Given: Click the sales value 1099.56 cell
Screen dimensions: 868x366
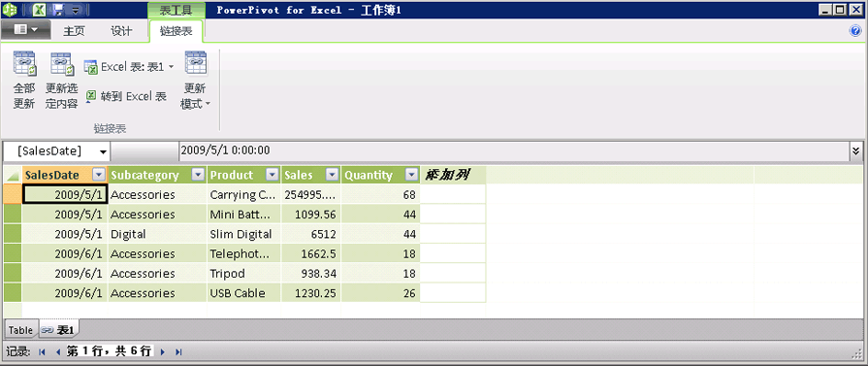Looking at the screenshot, I should click(x=311, y=214).
